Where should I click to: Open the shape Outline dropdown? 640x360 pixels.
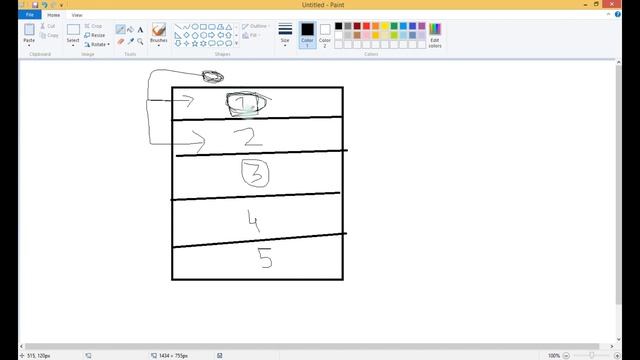point(256,26)
